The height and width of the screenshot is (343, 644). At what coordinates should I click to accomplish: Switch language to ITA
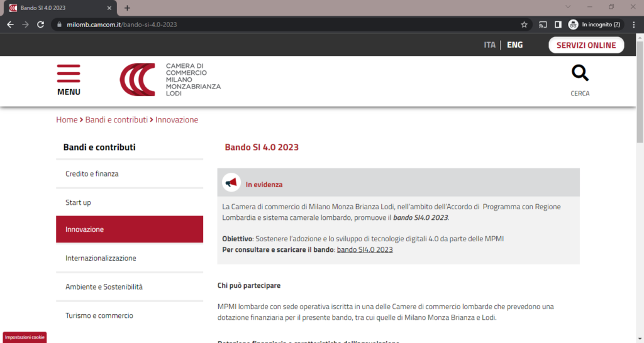pos(489,45)
